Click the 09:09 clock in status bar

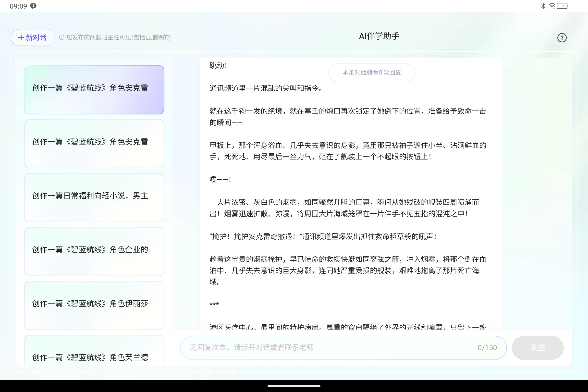coord(18,6)
